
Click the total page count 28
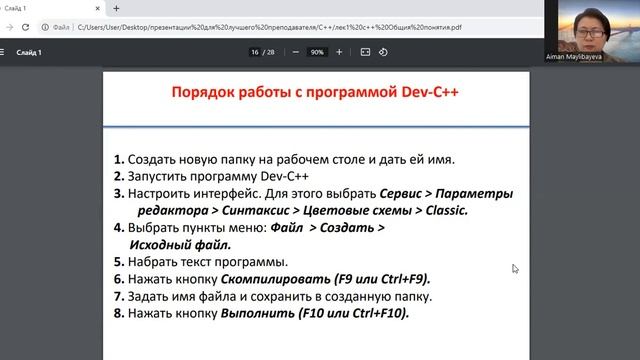(271, 52)
